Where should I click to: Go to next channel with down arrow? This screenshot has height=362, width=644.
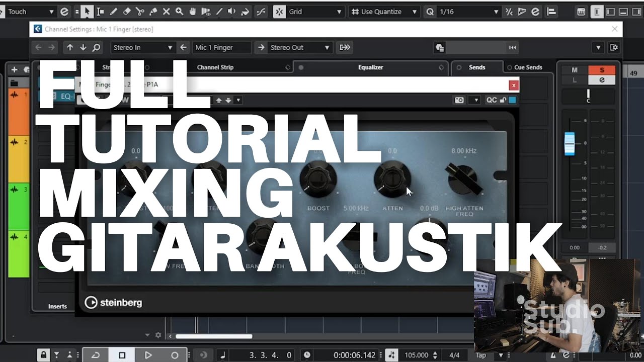coord(83,47)
